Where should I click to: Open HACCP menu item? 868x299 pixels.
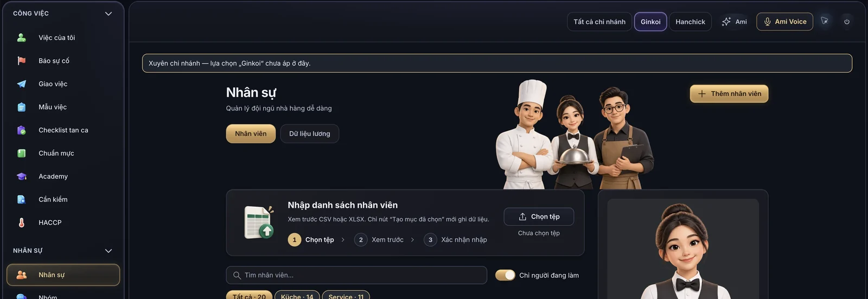tap(63, 222)
